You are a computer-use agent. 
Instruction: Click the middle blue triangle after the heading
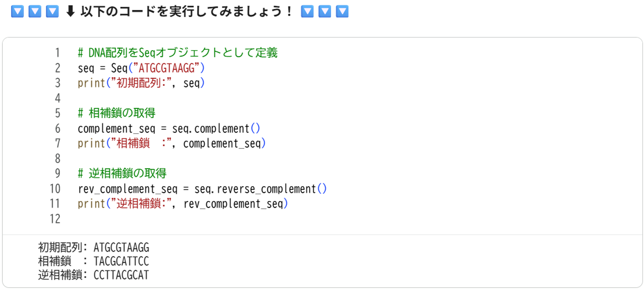tap(325, 11)
